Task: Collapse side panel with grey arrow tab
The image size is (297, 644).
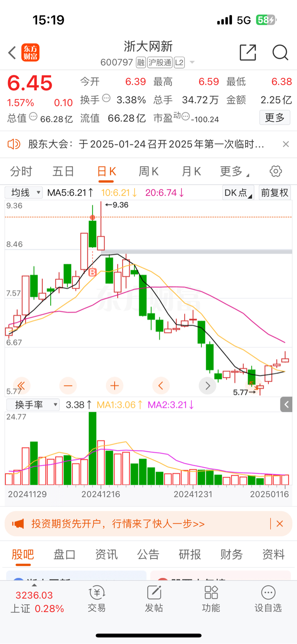Action: (x=287, y=405)
